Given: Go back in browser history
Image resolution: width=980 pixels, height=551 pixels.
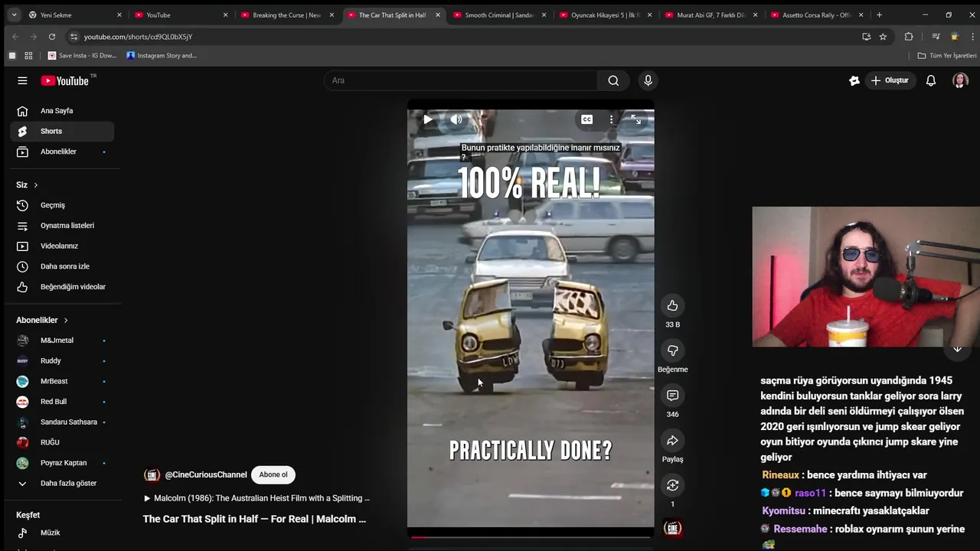Looking at the screenshot, I should point(15,37).
